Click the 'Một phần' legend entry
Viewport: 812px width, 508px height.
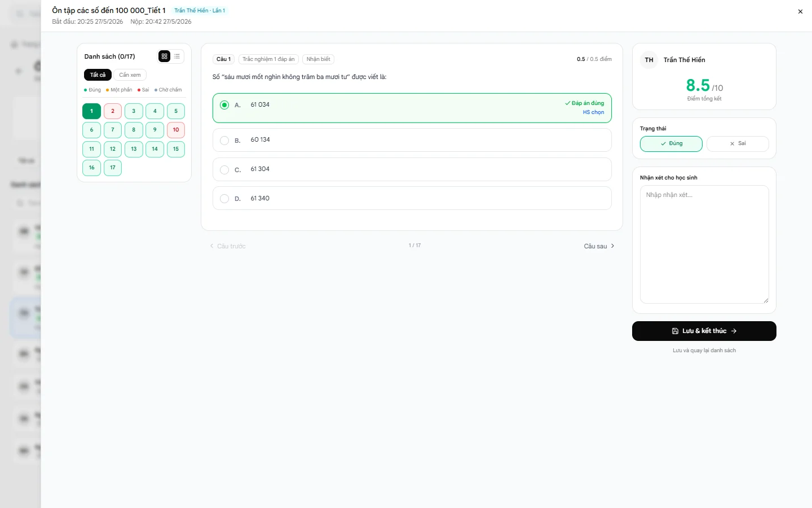[119, 90]
